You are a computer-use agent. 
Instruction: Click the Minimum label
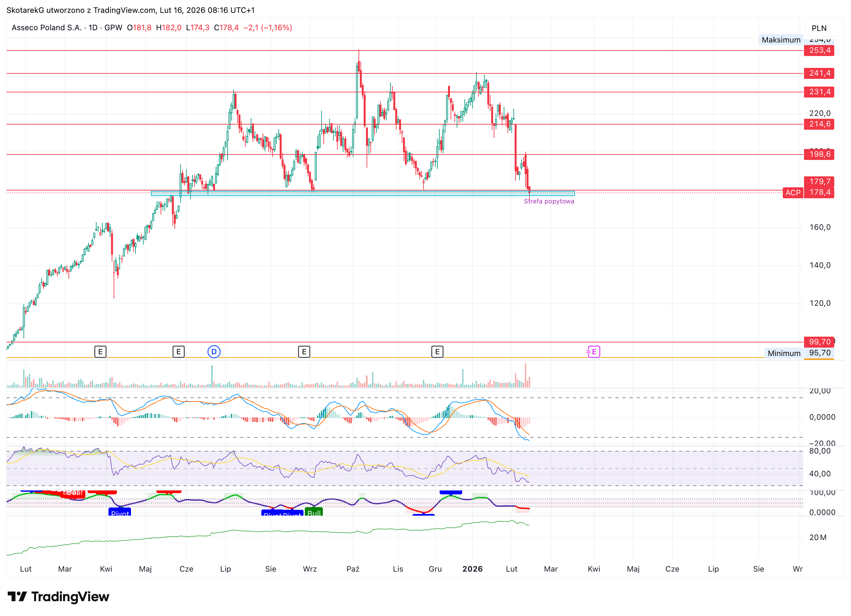point(784,353)
